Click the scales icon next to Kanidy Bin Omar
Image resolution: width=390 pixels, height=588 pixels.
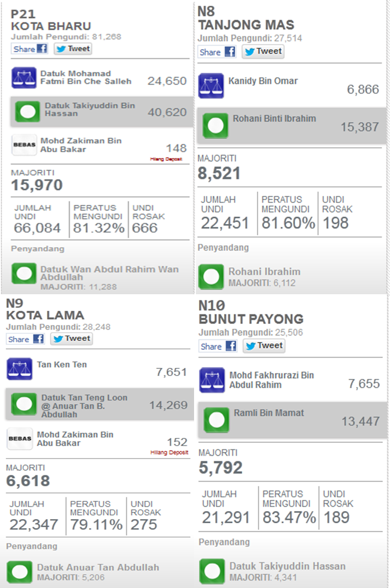point(211,85)
